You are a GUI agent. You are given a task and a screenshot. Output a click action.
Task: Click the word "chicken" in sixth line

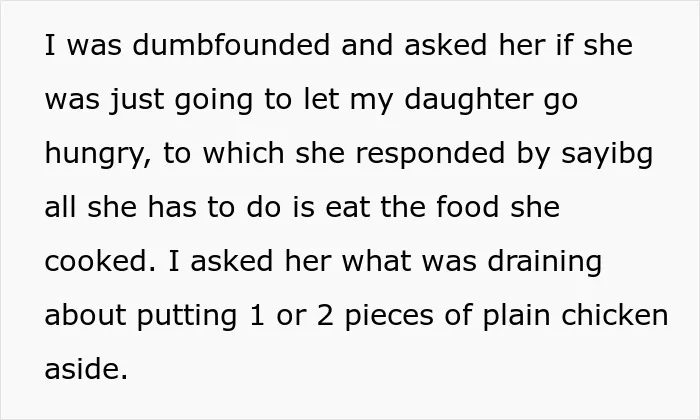pos(615,315)
